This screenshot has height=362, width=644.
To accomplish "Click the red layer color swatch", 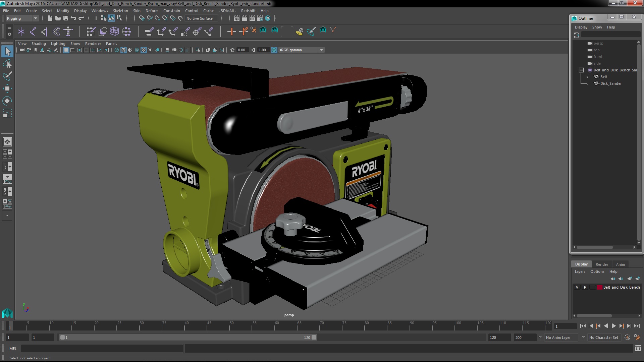I will pyautogui.click(x=599, y=287).
